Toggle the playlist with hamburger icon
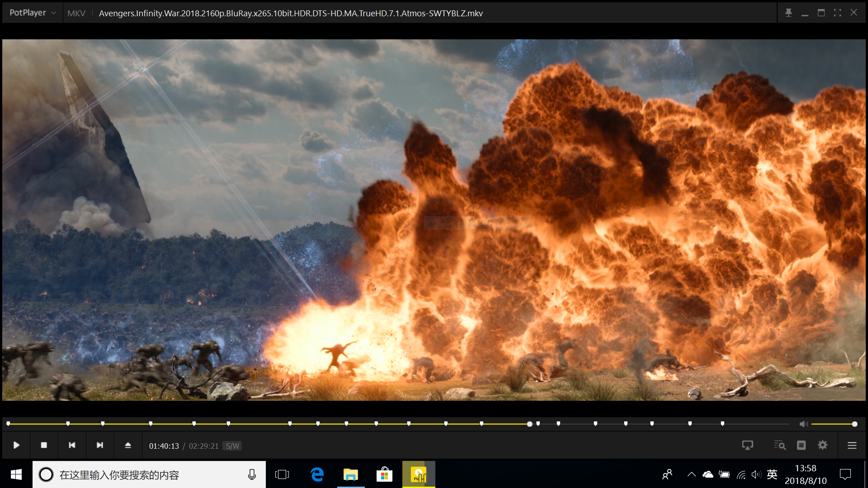 click(x=852, y=446)
